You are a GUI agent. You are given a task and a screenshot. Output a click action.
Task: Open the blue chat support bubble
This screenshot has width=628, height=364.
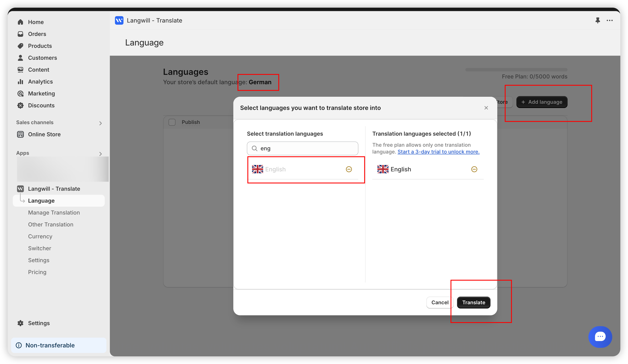tap(600, 337)
